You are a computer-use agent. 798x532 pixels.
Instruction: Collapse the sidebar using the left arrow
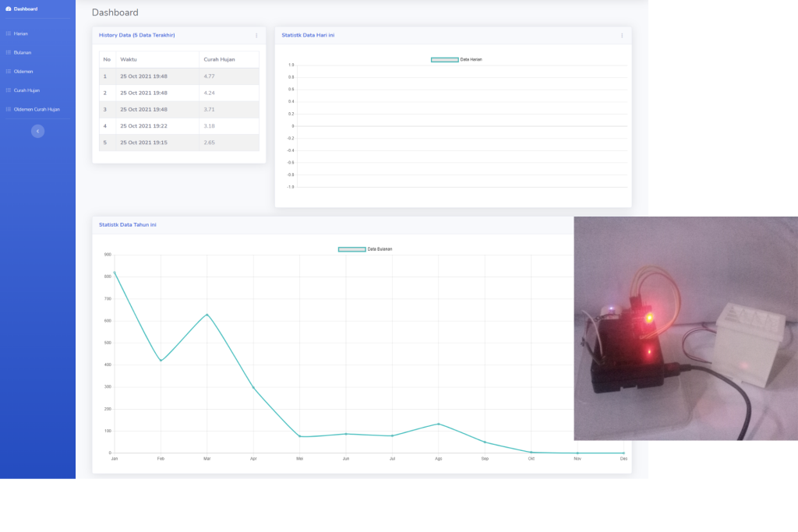tap(37, 131)
